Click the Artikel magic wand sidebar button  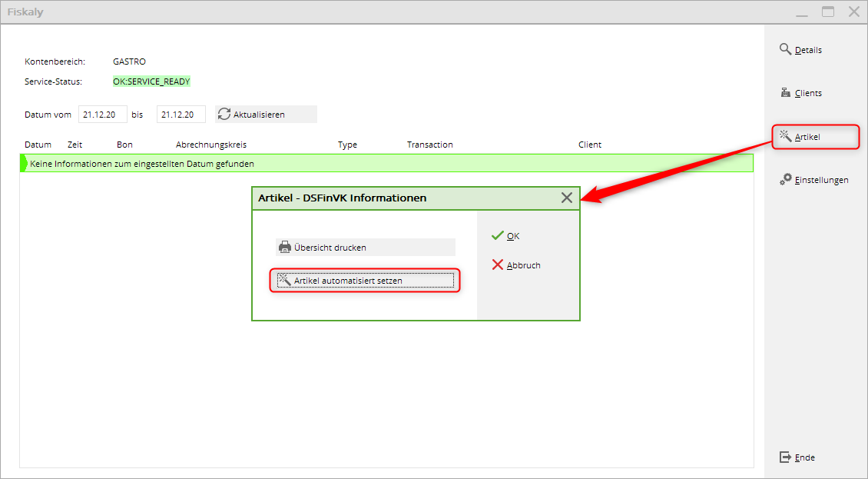coord(816,136)
